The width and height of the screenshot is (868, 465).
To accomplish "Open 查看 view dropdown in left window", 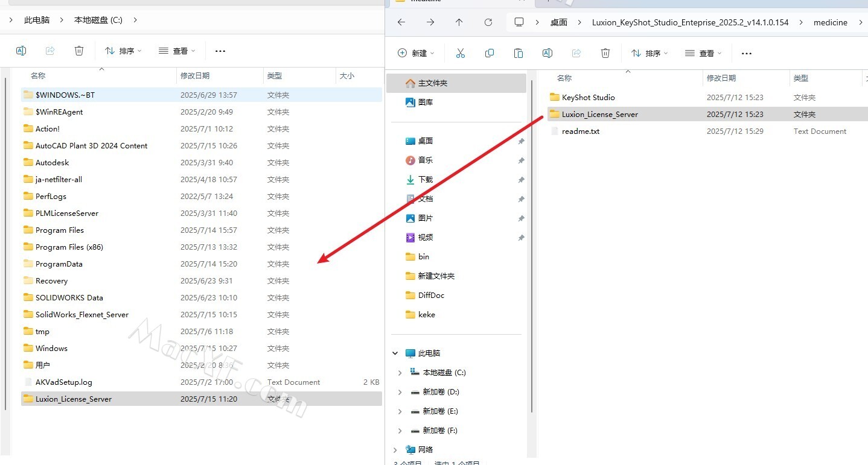I will tap(177, 51).
